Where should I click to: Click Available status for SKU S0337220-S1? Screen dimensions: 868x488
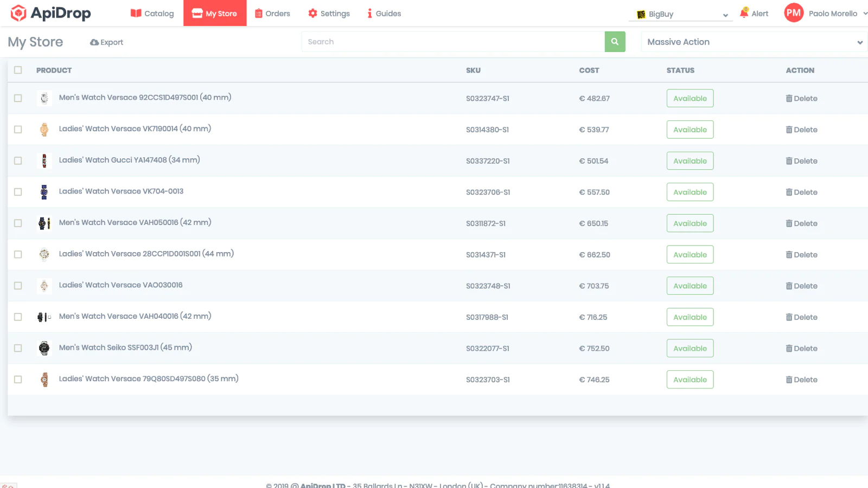click(690, 161)
